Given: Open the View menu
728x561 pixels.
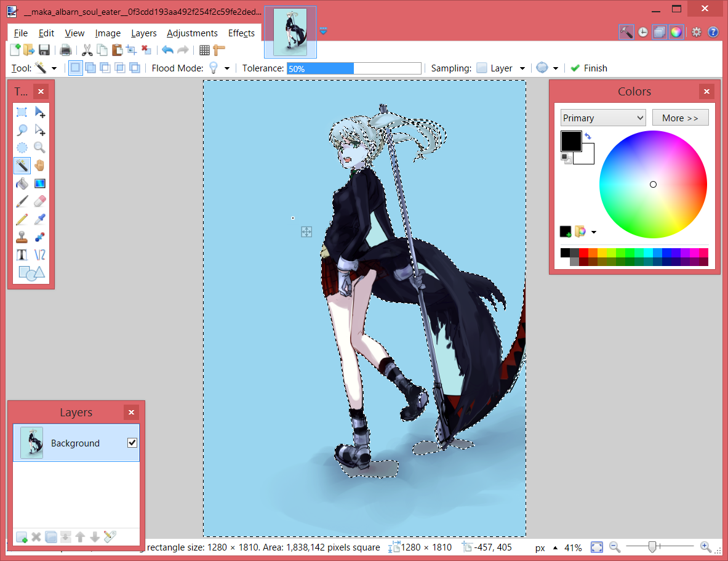Looking at the screenshot, I should pyautogui.click(x=74, y=33).
